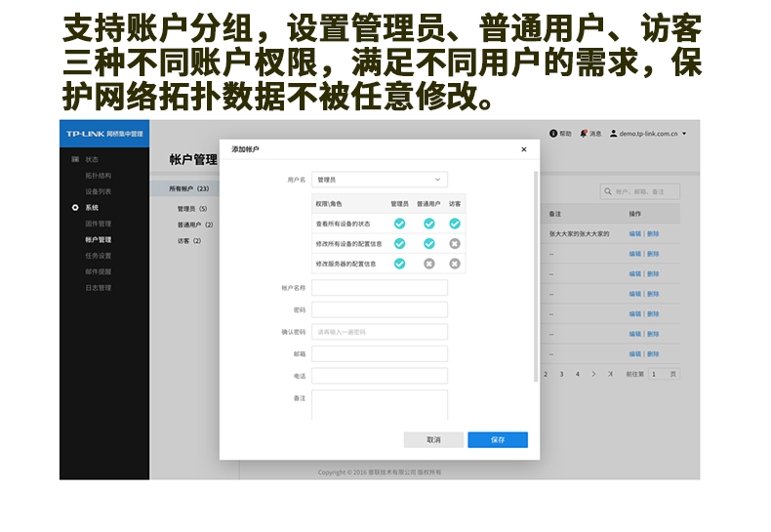Click 普通用户 checkmark in 查看所有设备的状态 row
The height and width of the screenshot is (532, 771).
429,224
